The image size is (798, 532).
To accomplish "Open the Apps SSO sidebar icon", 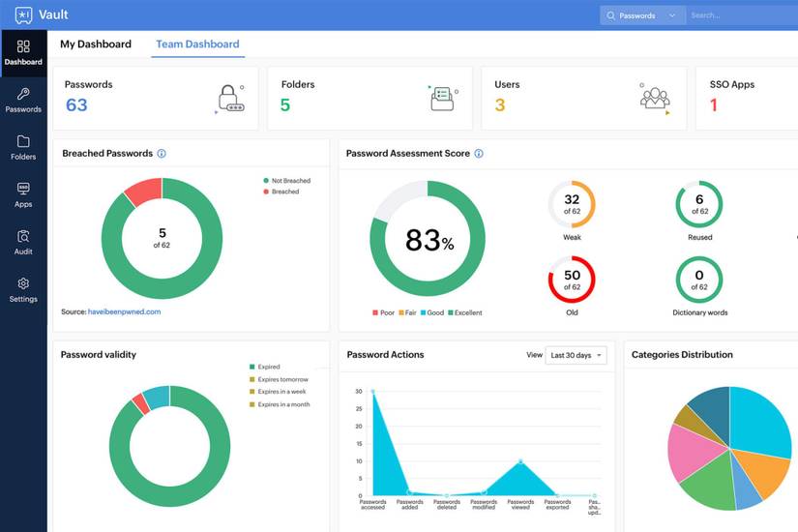I will (x=23, y=189).
